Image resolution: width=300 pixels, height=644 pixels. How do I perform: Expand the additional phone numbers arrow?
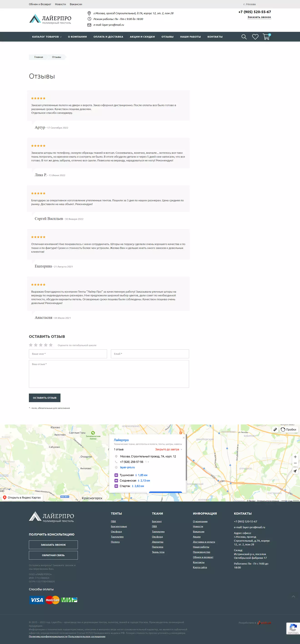[x=148, y=462]
